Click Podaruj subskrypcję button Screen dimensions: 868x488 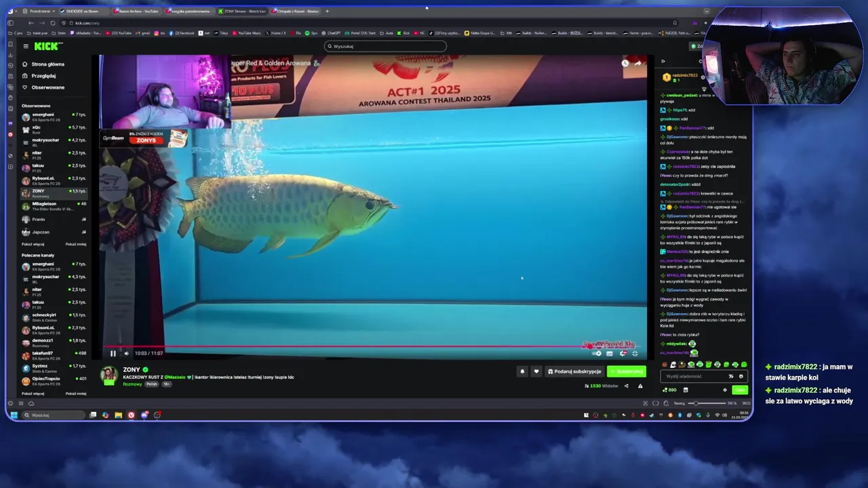coord(574,371)
